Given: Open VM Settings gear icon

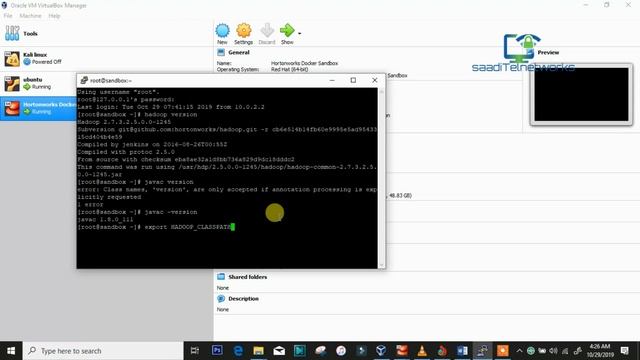Looking at the screenshot, I should point(244,31).
